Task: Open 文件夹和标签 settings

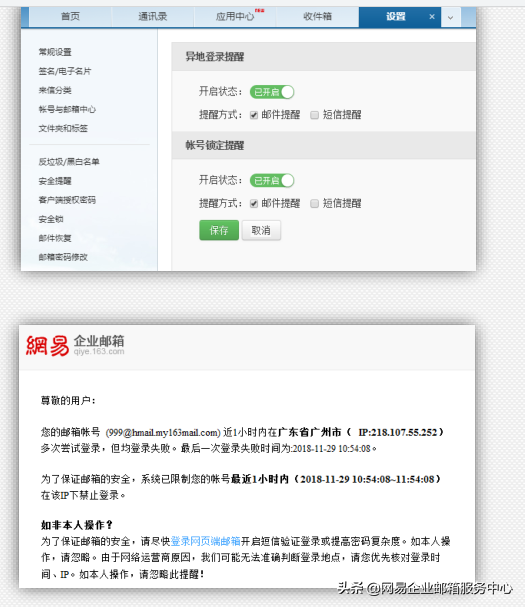Action: (63, 128)
